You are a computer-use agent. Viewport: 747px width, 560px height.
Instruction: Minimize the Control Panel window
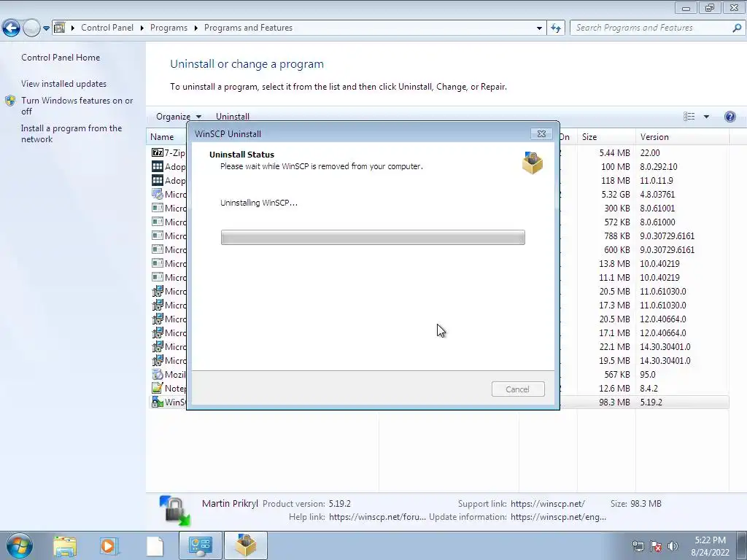click(x=686, y=8)
